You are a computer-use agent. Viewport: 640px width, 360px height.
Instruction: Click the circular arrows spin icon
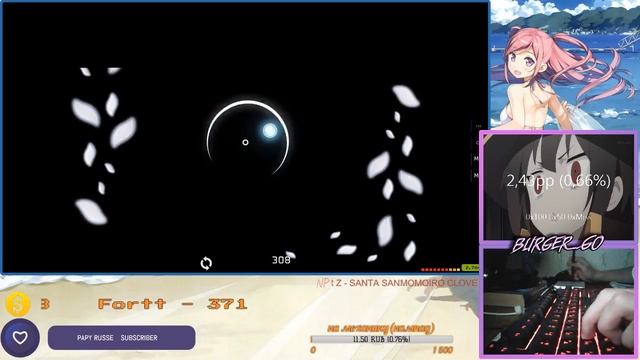206,263
